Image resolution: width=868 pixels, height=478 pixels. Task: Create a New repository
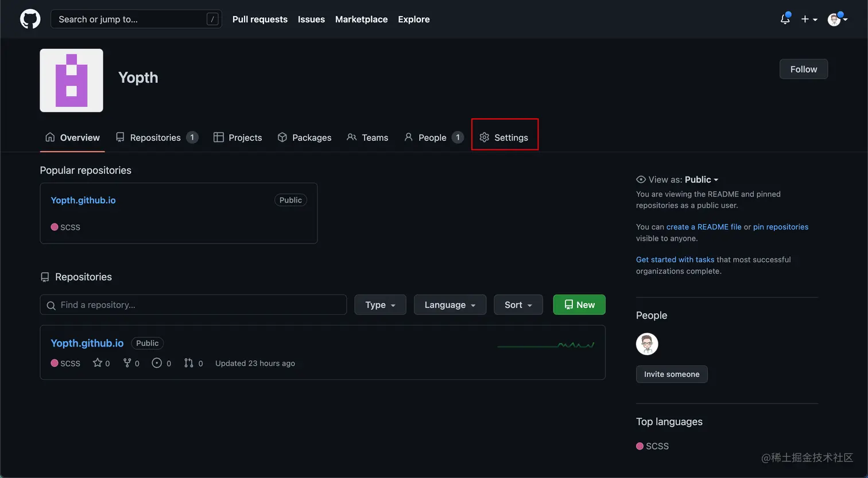tap(579, 304)
